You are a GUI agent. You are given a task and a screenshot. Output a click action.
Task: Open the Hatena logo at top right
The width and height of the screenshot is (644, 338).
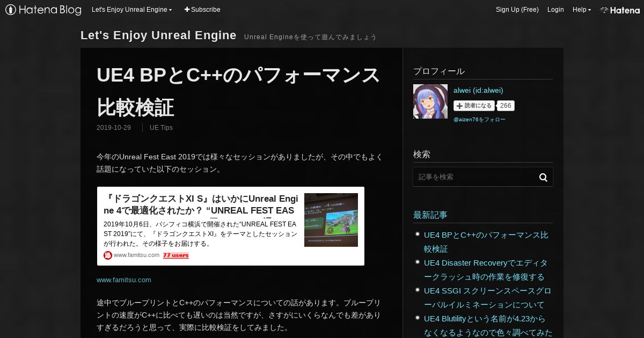pos(620,10)
